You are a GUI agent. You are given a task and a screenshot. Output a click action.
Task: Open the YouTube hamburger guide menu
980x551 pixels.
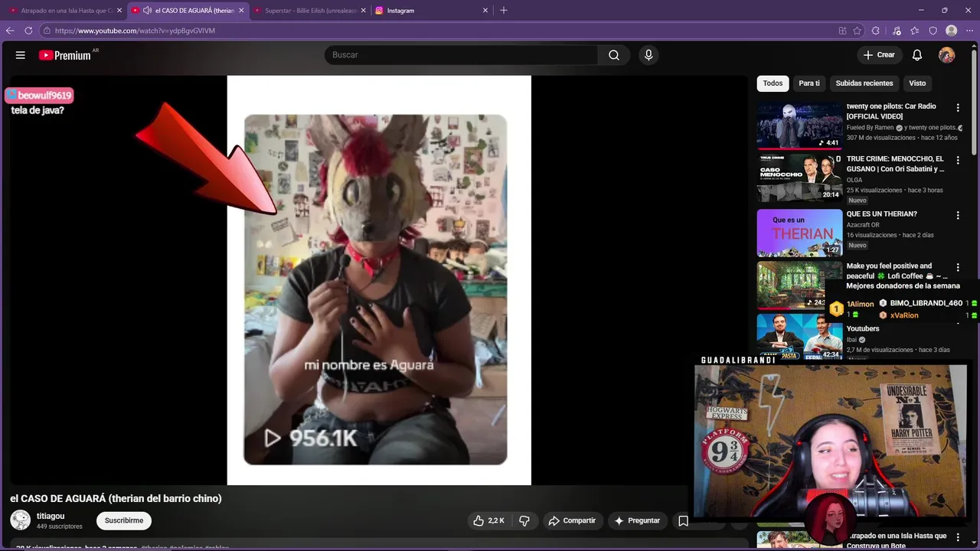[21, 55]
